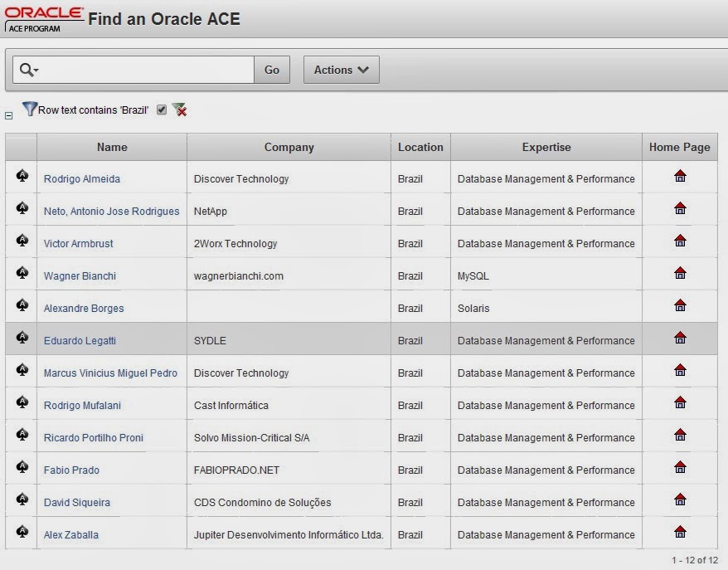This screenshot has height=570, width=728.
Task: Open Alex Zaballa's home page icon
Action: (x=680, y=531)
